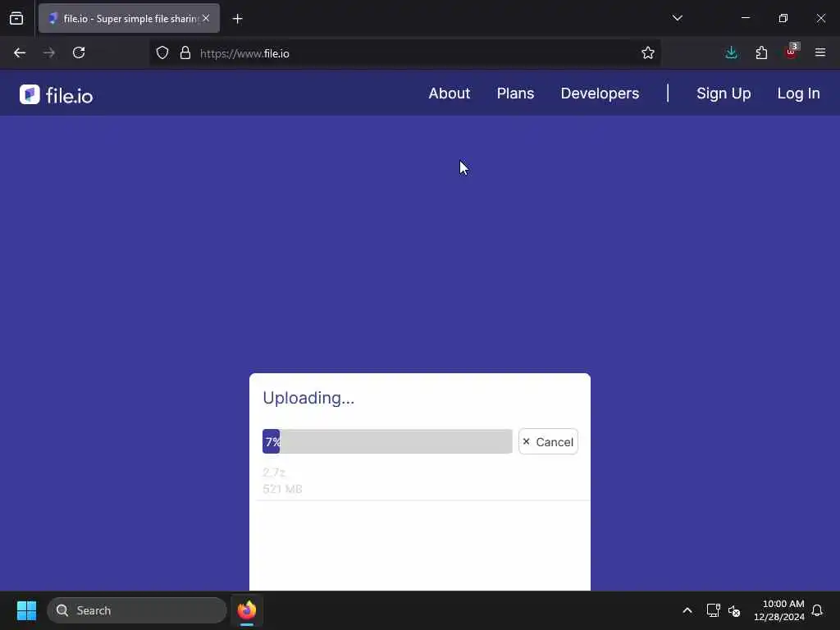
Task: Open the Plans page
Action: pyautogui.click(x=515, y=94)
